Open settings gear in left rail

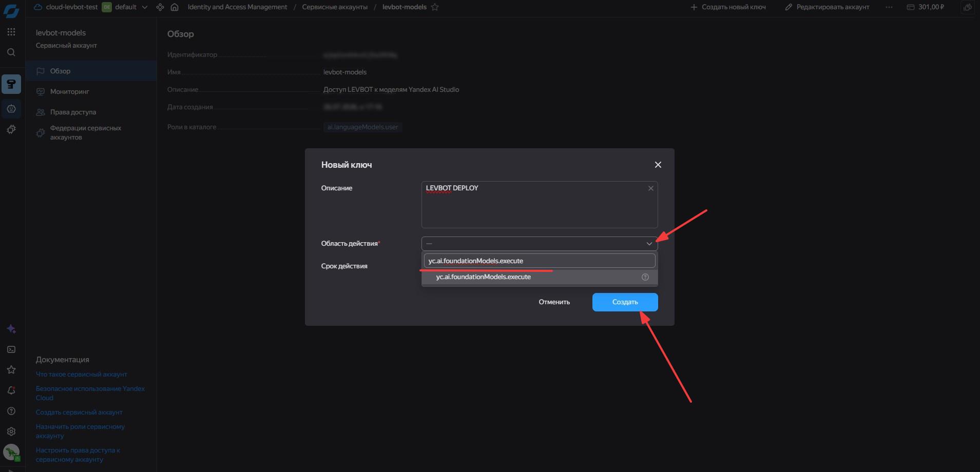coord(11,431)
